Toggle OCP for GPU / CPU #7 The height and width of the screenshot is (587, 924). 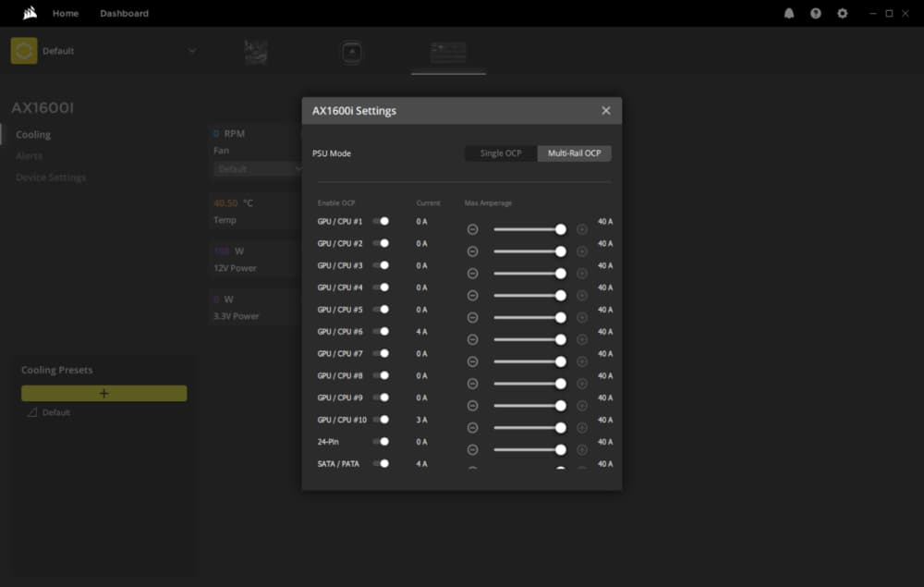pos(381,353)
